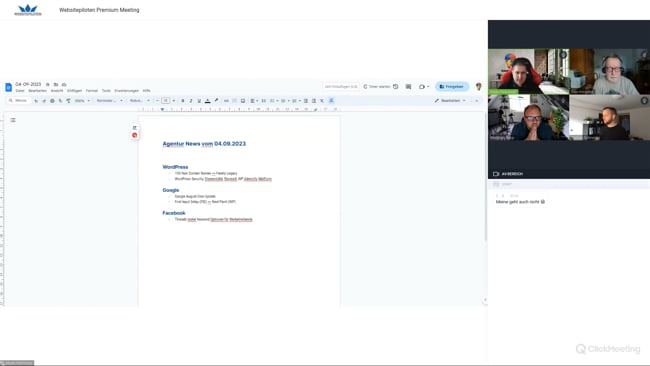Click the move-to-folder icon beside the title
Viewport: 650px width, 366px height.
click(x=56, y=84)
